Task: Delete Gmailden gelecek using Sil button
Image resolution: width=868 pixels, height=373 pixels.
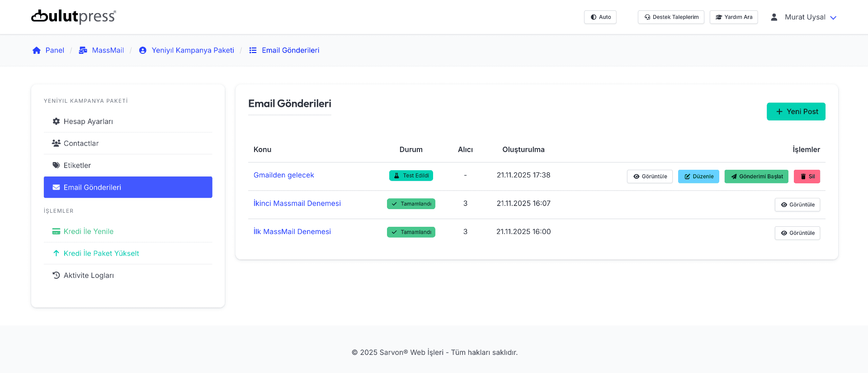Action: pos(807,177)
